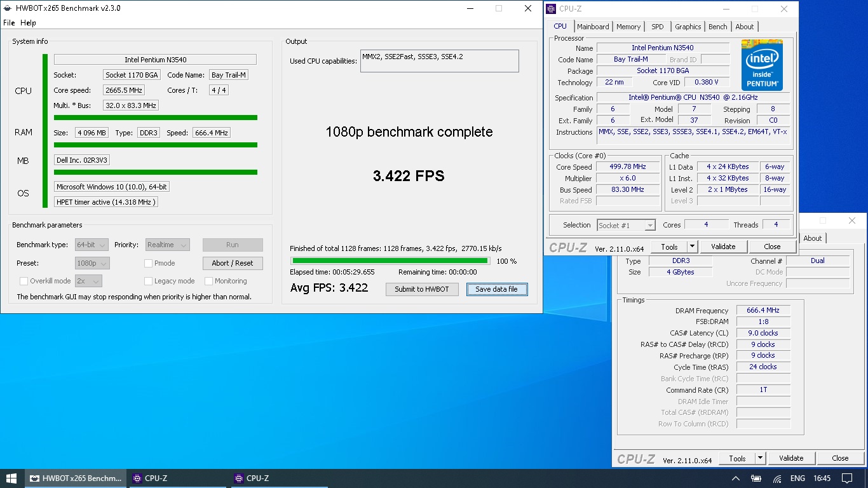Open the Socket #1 selection dropdown

pos(626,225)
